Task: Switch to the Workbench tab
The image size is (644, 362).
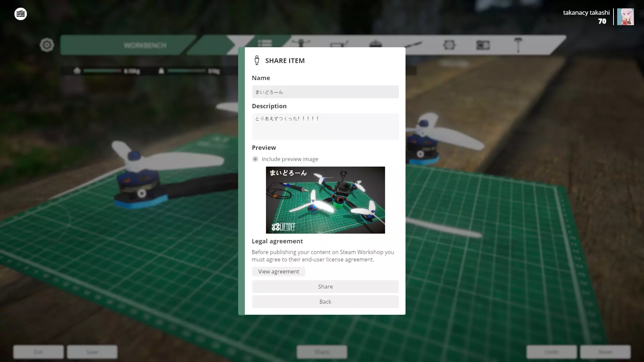Action: click(145, 45)
